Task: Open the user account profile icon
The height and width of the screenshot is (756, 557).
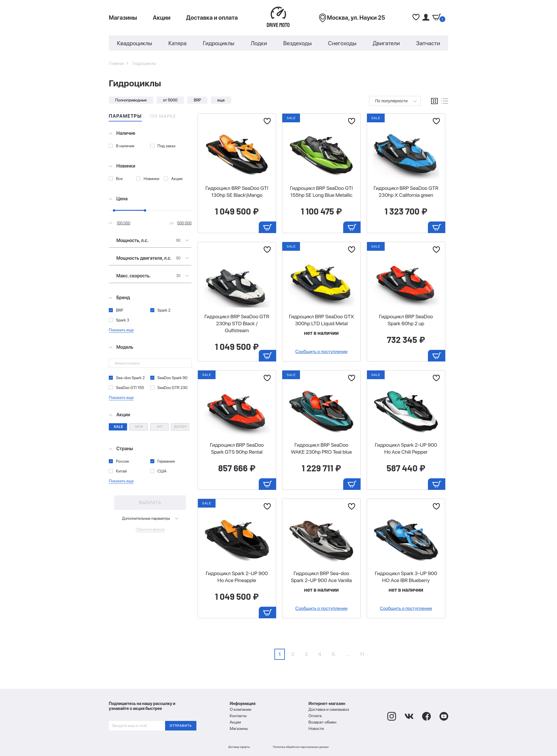Action: pos(426,17)
